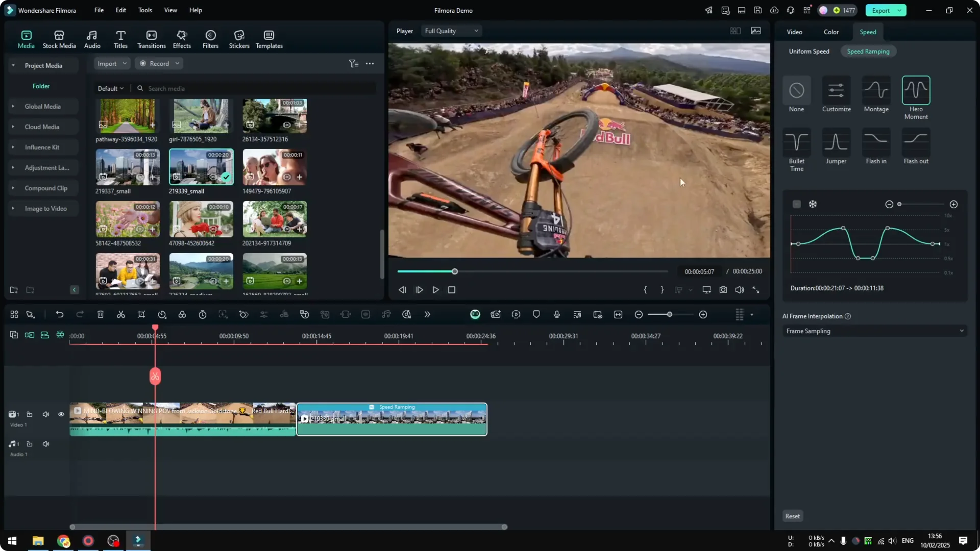The height and width of the screenshot is (551, 980).
Task: Open the Templates panel
Action: [x=268, y=38]
